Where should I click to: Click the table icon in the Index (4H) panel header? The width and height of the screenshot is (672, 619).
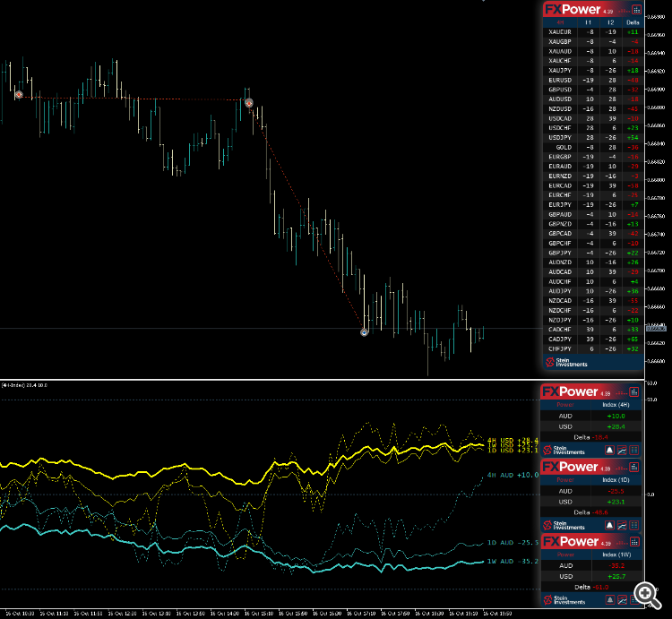click(x=633, y=391)
